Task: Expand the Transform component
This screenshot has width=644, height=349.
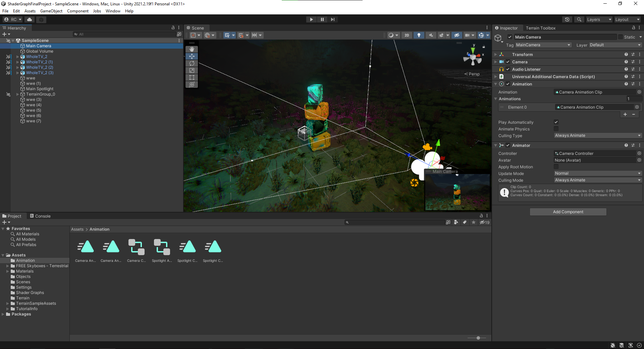Action: click(x=496, y=54)
